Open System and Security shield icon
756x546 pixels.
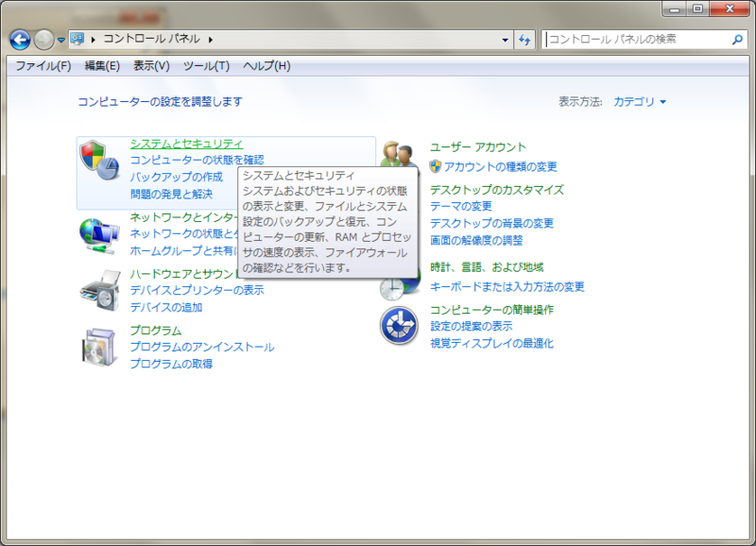[x=99, y=161]
